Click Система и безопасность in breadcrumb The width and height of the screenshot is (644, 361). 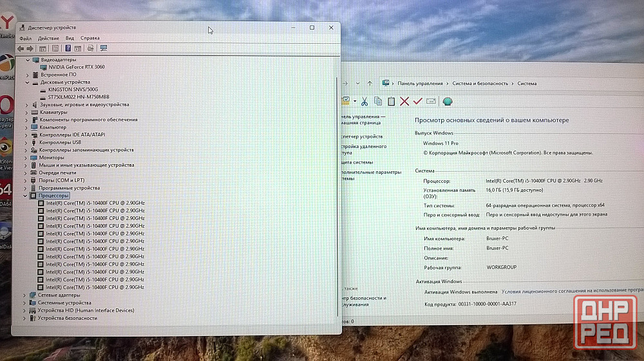(479, 84)
